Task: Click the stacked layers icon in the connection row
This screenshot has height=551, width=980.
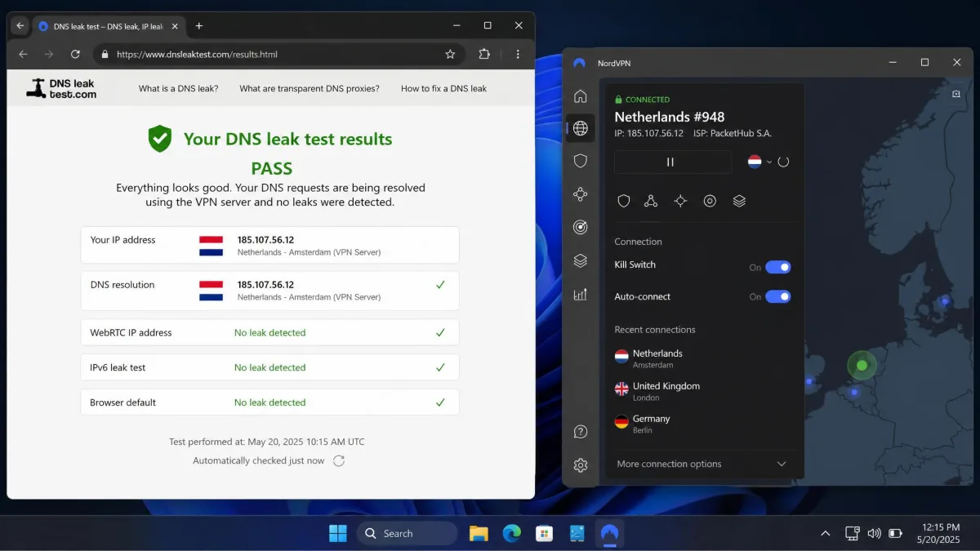Action: point(739,201)
